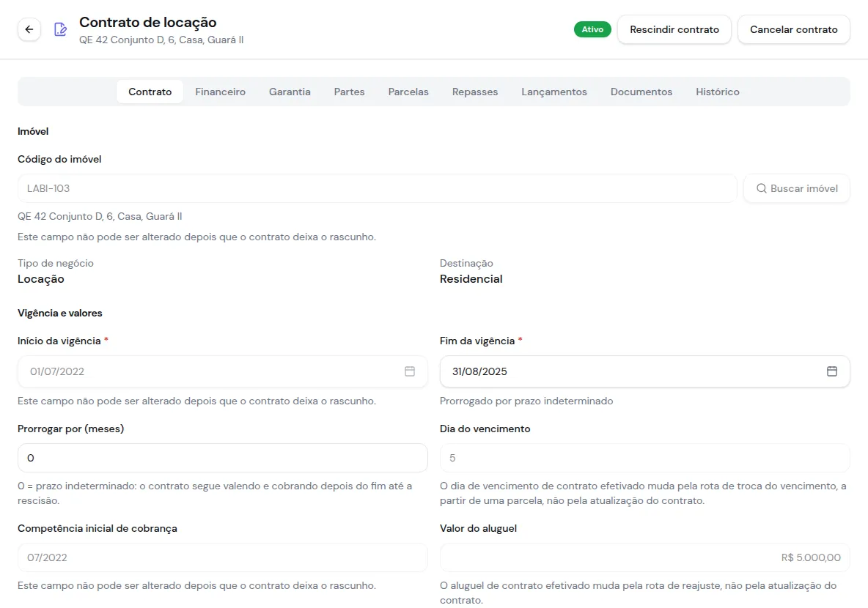Click the '0 = prazo indeterminado' helper text
Viewport: 868px width, 608px height.
(215, 493)
